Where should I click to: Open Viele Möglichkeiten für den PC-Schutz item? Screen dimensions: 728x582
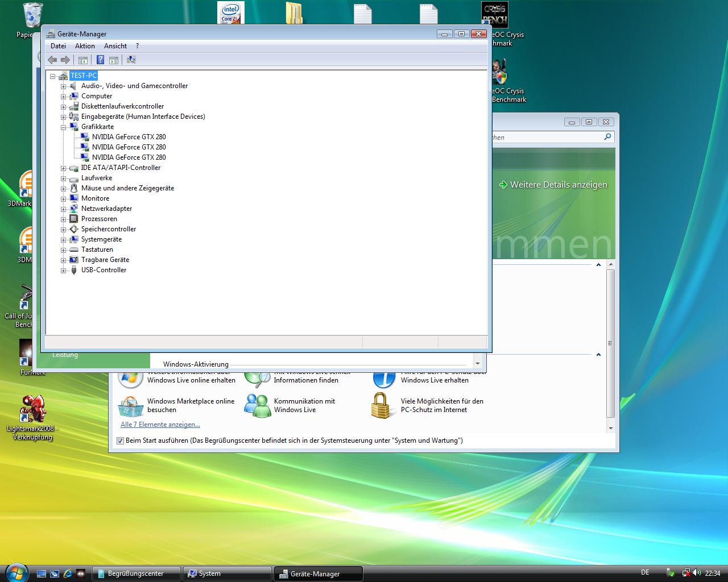pyautogui.click(x=428, y=405)
